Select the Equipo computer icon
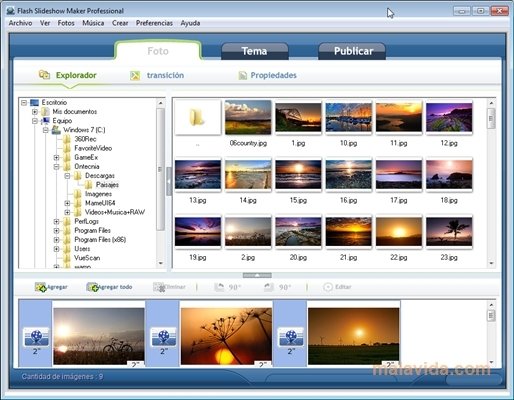Viewport: 514px width, 400px height. pos(45,121)
